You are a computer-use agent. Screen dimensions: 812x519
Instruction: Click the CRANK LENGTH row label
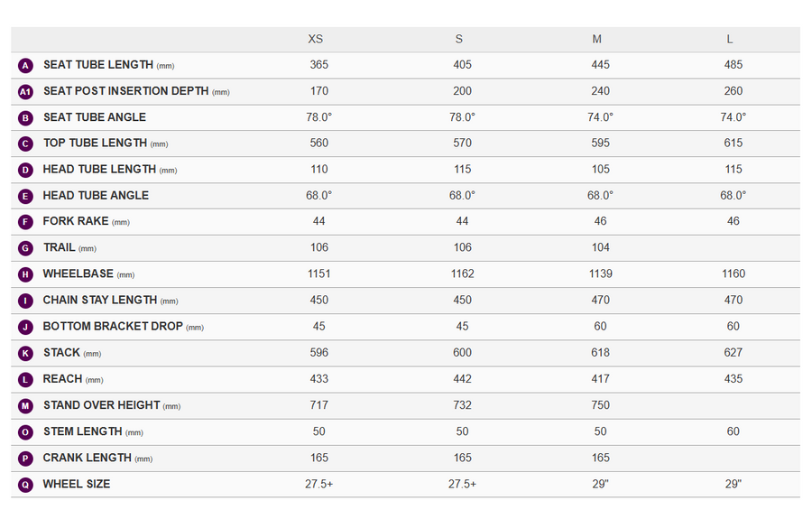[87, 458]
